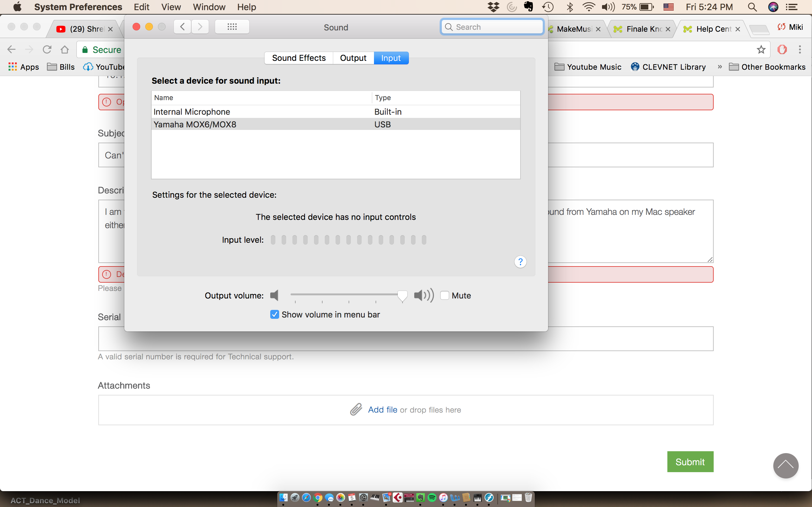Click the Show All grid icon

click(232, 27)
